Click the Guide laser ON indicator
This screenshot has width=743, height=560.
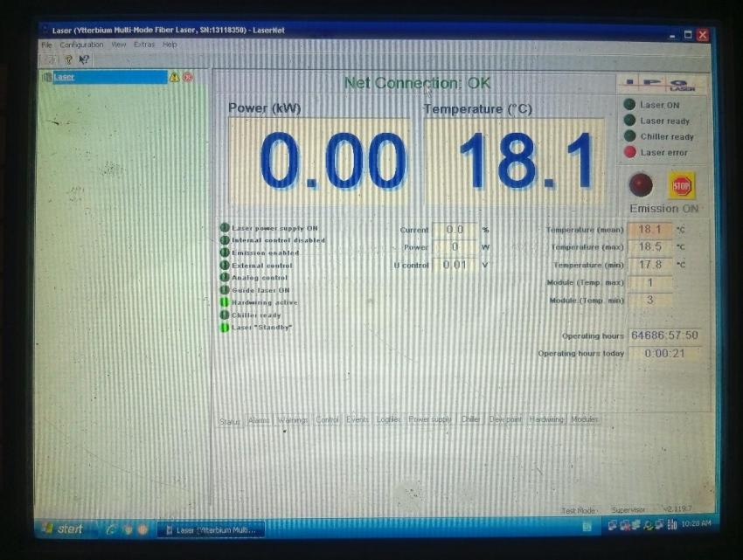tap(225, 290)
